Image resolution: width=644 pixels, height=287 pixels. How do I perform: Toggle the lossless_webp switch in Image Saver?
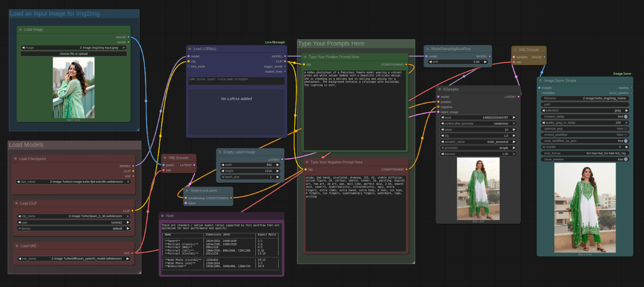point(626,116)
